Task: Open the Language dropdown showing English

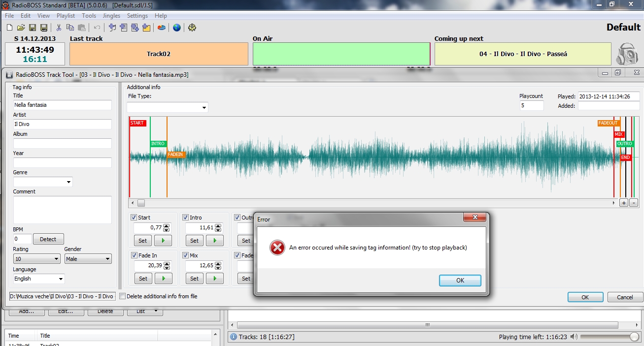Action: [61, 279]
